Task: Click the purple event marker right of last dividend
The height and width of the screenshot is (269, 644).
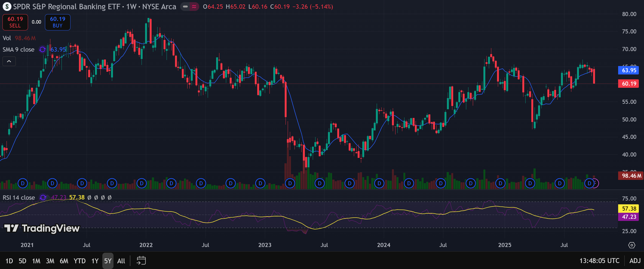Action: pyautogui.click(x=596, y=183)
